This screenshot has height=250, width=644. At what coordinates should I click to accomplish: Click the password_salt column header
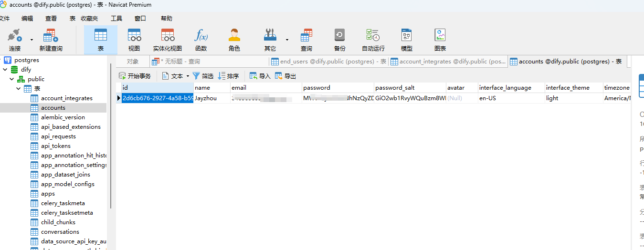pyautogui.click(x=410, y=88)
